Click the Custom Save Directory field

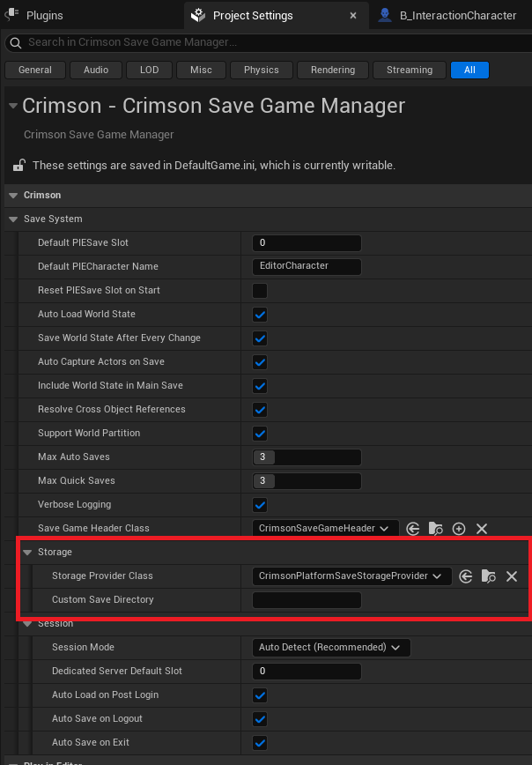(307, 600)
